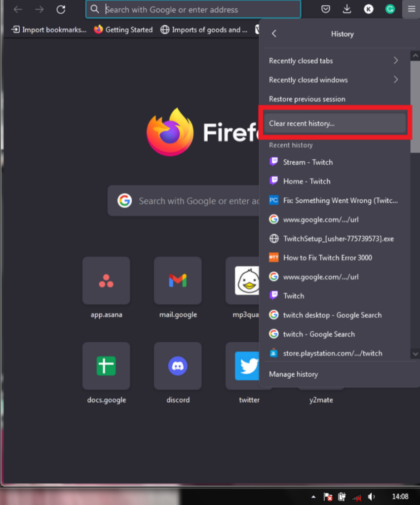
Task: Select Restore previous session
Action: (334, 99)
